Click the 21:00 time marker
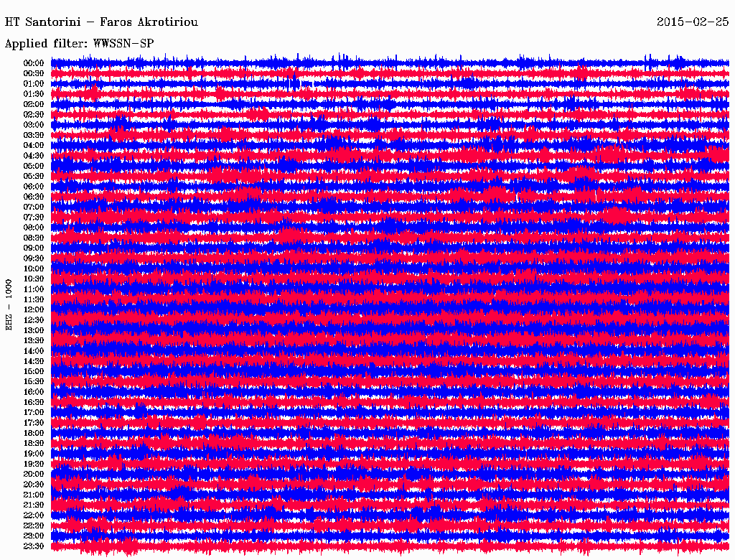 [34, 495]
